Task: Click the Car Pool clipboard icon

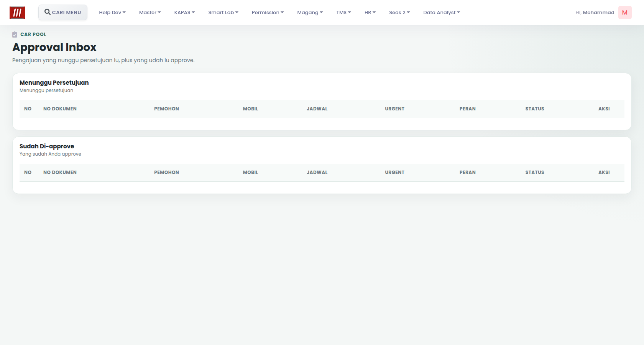Action: pyautogui.click(x=15, y=34)
